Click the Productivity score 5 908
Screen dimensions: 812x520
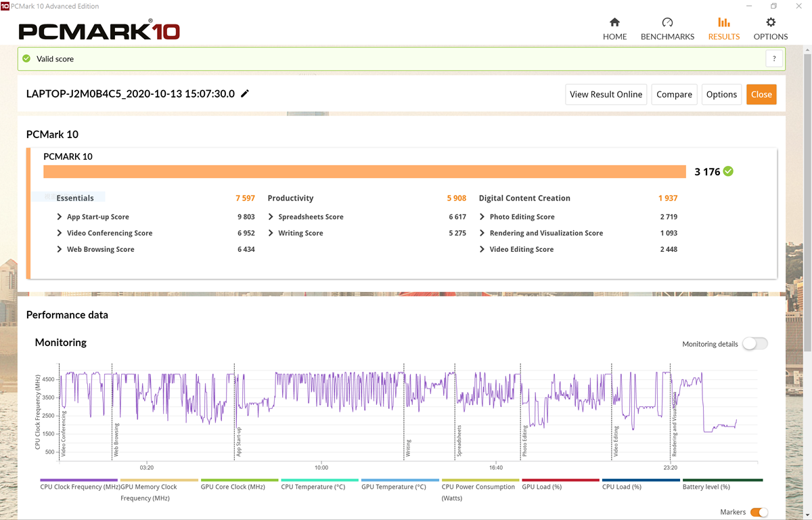pos(456,198)
